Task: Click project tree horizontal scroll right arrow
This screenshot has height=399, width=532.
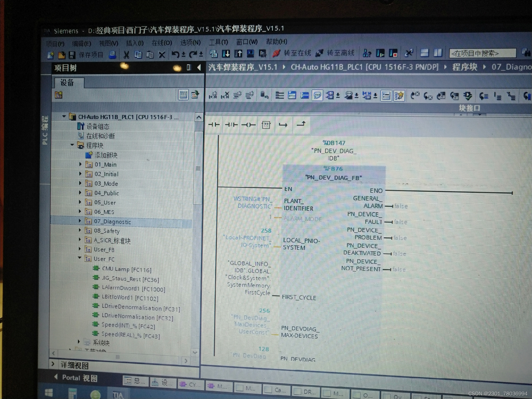Action: coord(186,360)
